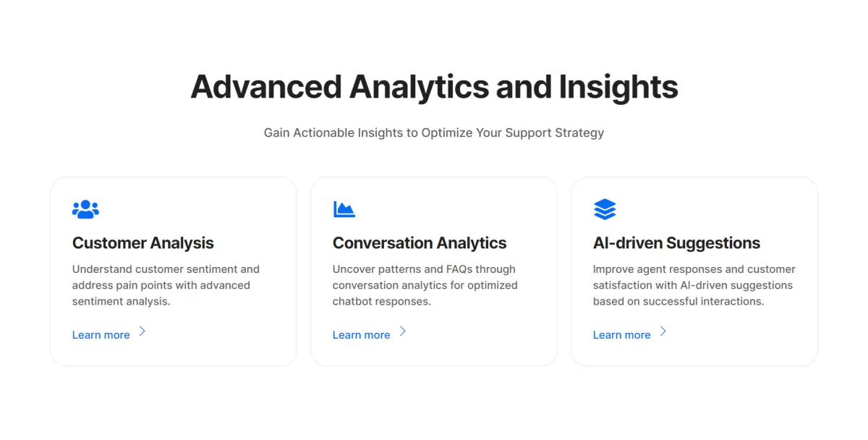Image resolution: width=868 pixels, height=440 pixels.
Task: Click the Gain Actionable Insights subtitle
Action: 434,133
